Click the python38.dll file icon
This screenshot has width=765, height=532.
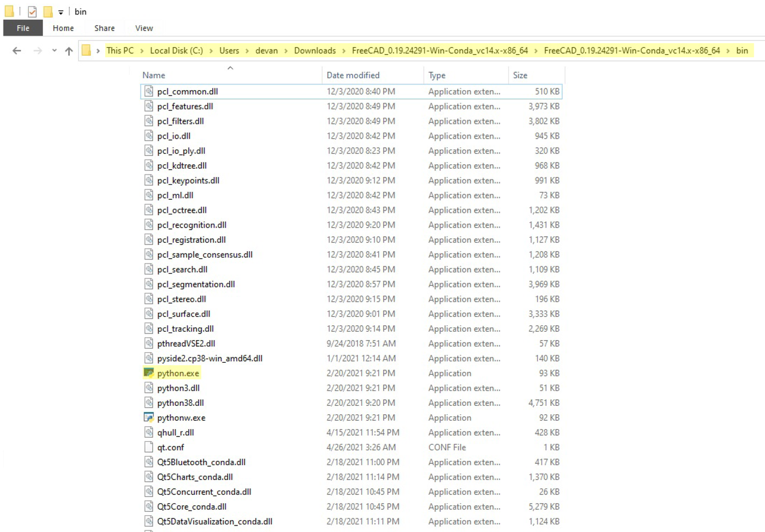pos(149,403)
